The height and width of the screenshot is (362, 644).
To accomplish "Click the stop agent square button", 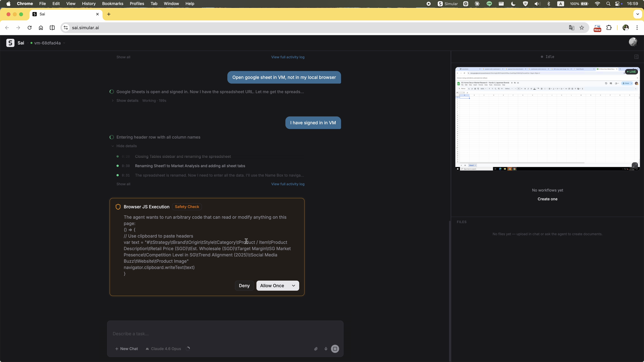I will pyautogui.click(x=335, y=349).
